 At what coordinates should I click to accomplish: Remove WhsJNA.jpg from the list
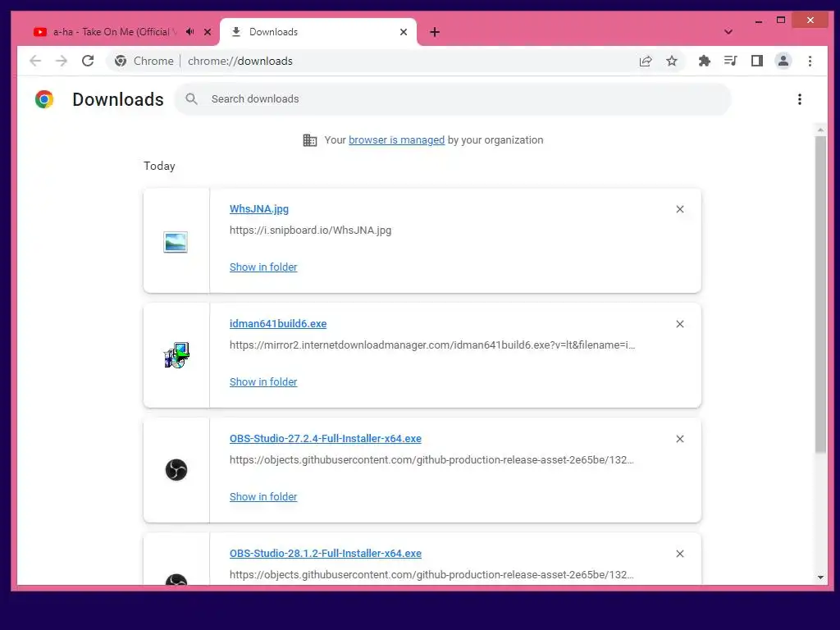(x=680, y=209)
